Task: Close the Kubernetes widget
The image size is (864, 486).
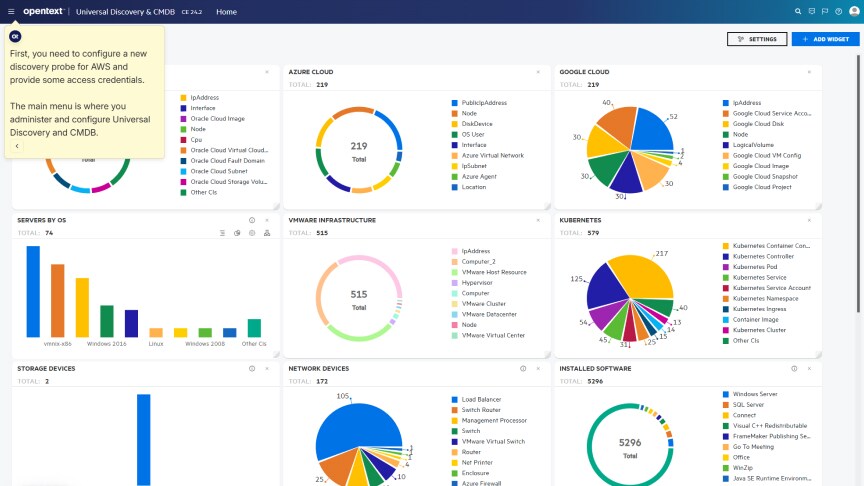Action: pyautogui.click(x=809, y=220)
